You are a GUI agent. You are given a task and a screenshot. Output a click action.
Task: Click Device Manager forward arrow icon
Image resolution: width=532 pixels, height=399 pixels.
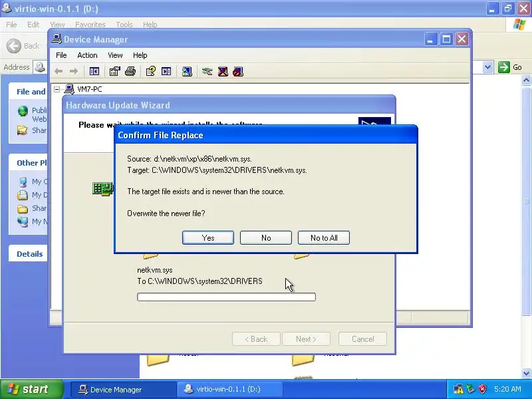tap(73, 71)
